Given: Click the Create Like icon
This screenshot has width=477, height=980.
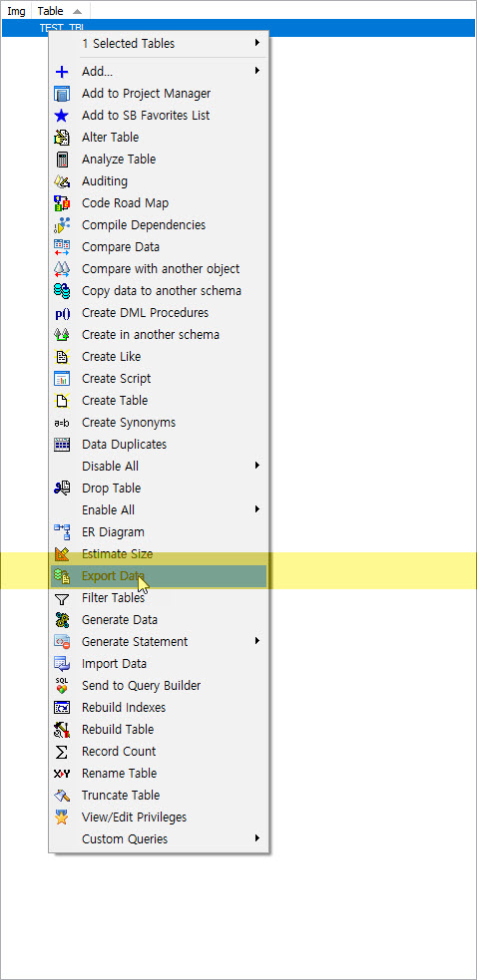Looking at the screenshot, I should (61, 357).
